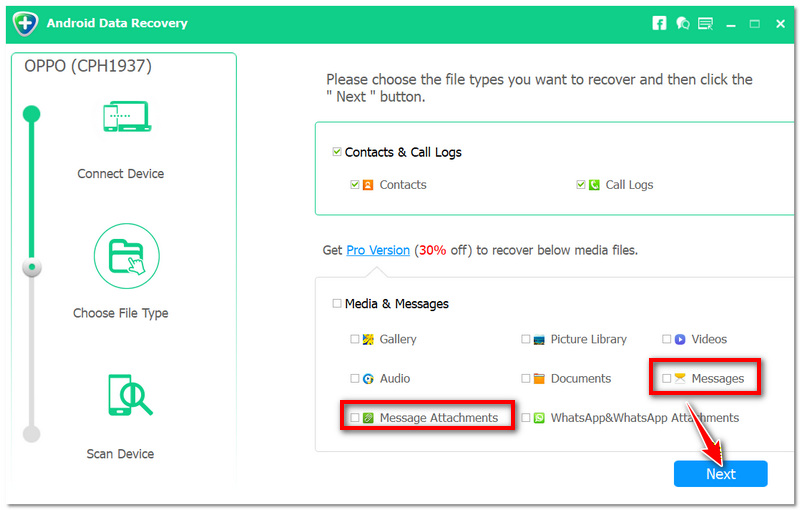Click the Android Data Recovery shield logo
800x510 pixels.
pyautogui.click(x=25, y=23)
